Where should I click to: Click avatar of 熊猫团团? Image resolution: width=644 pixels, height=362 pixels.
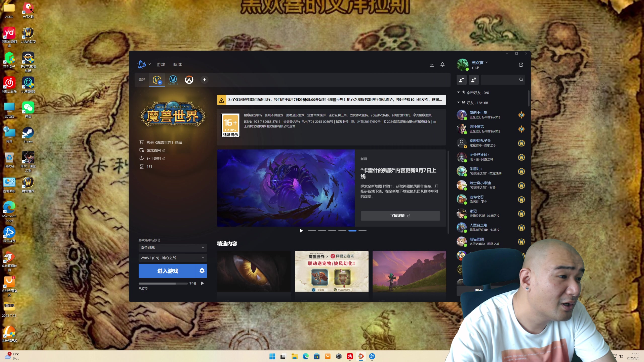point(462,242)
